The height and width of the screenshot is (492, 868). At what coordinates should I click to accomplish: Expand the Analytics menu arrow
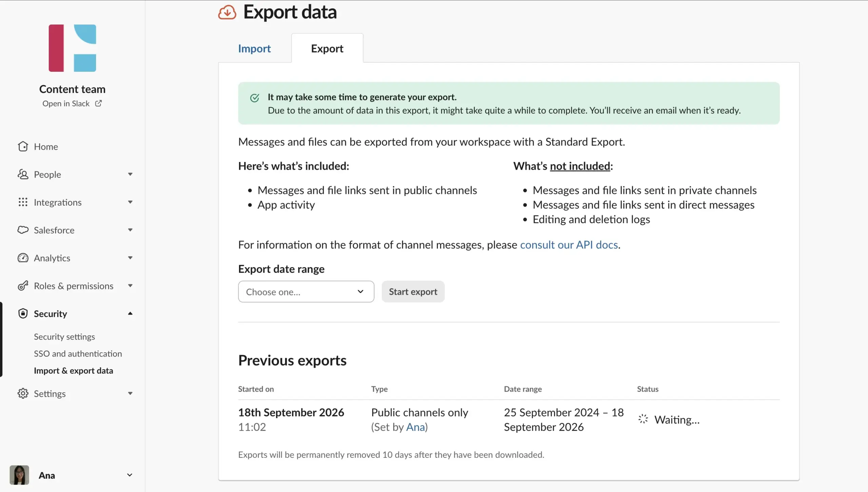click(x=130, y=258)
